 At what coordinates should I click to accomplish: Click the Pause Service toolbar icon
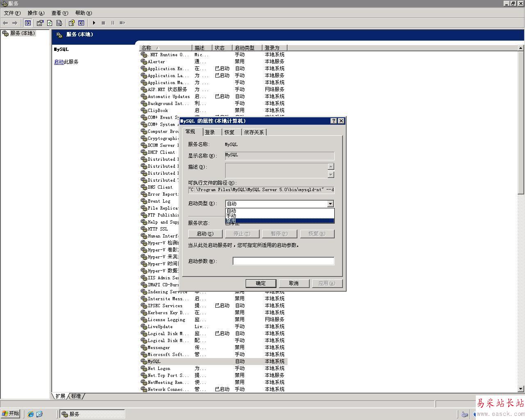113,23
